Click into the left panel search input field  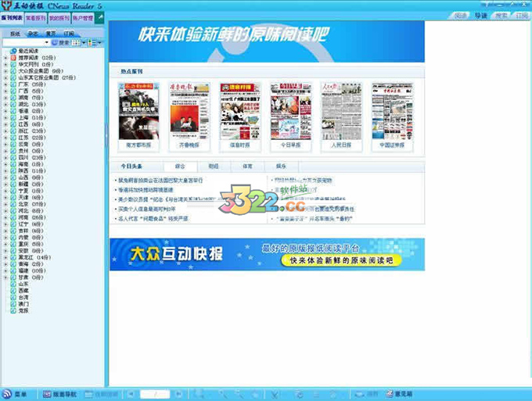pyautogui.click(x=23, y=43)
